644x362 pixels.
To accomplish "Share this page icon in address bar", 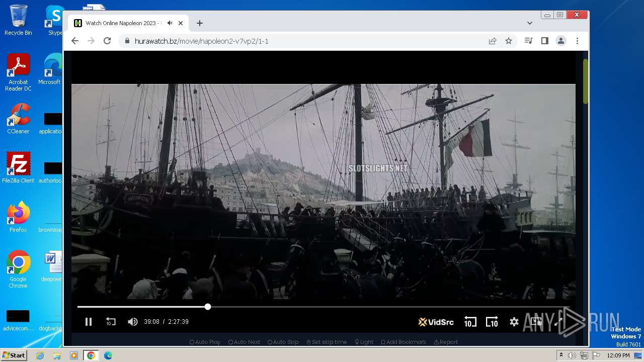I will (493, 41).
